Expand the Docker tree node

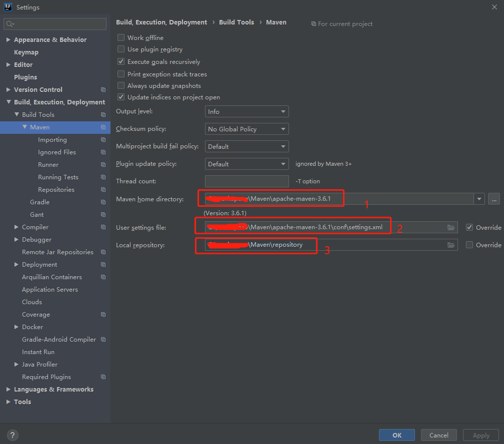click(x=16, y=327)
